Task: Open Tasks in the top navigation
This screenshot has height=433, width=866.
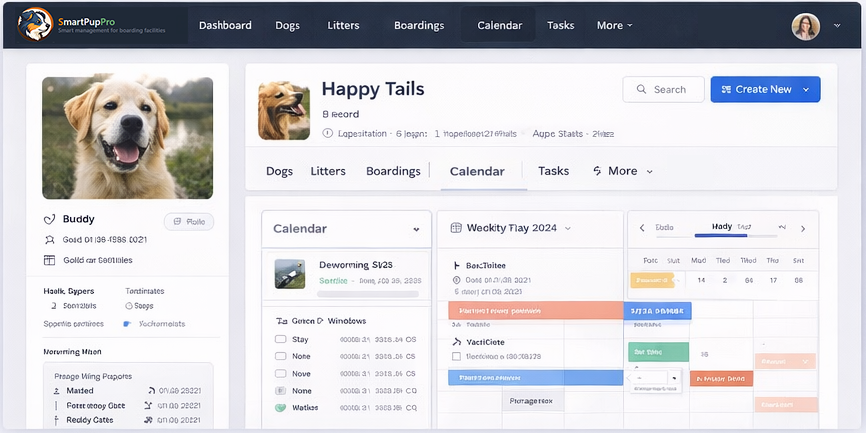Action: 561,25
